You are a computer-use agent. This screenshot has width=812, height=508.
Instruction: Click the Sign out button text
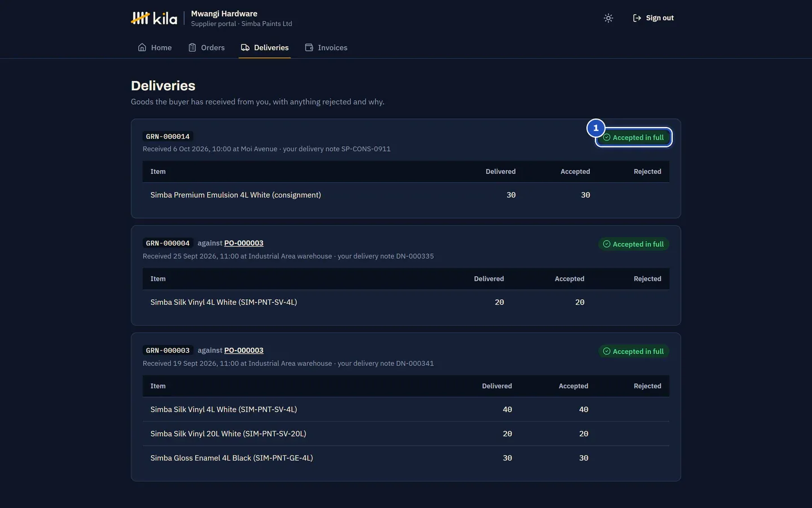(x=660, y=18)
